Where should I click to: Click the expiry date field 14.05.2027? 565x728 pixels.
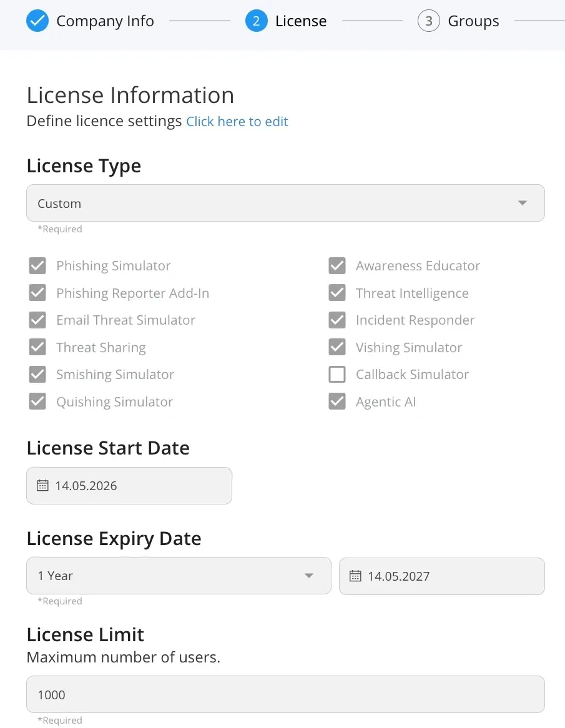[442, 576]
